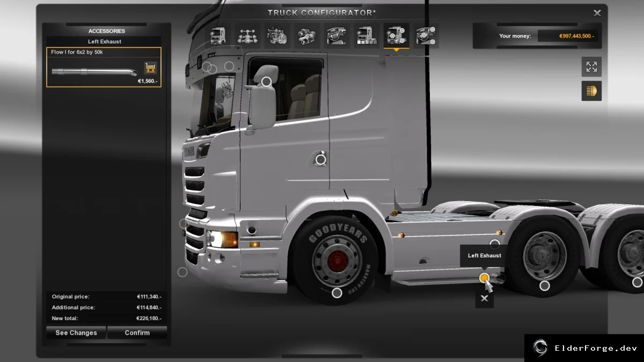Select the side mirror accessory marker
Image resolution: width=644 pixels, height=362 pixels.
pyautogui.click(x=266, y=82)
